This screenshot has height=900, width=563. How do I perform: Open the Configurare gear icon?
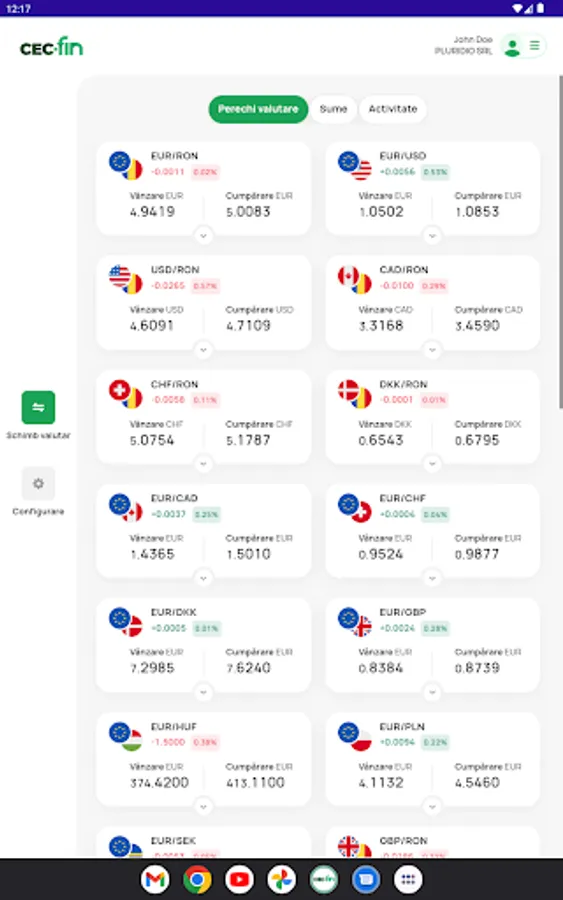point(38,483)
